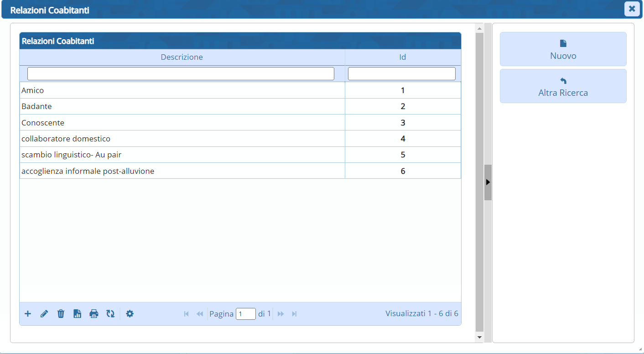This screenshot has width=644, height=354.
Task: Click the Id filter input field
Action: tap(401, 74)
